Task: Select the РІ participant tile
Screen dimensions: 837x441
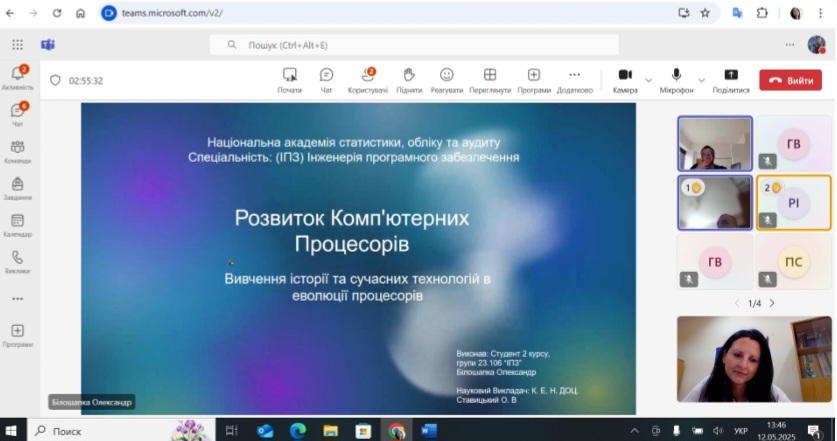Action: point(793,201)
